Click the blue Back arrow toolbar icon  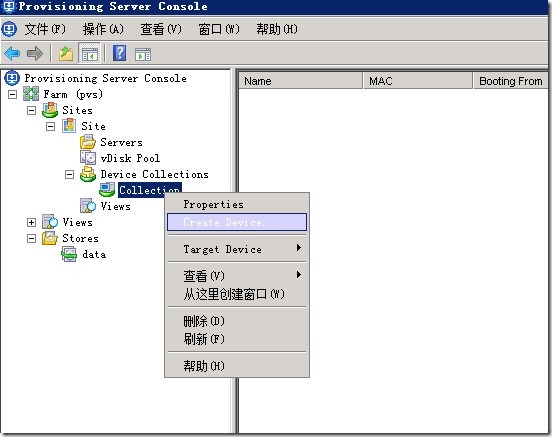[x=12, y=54]
